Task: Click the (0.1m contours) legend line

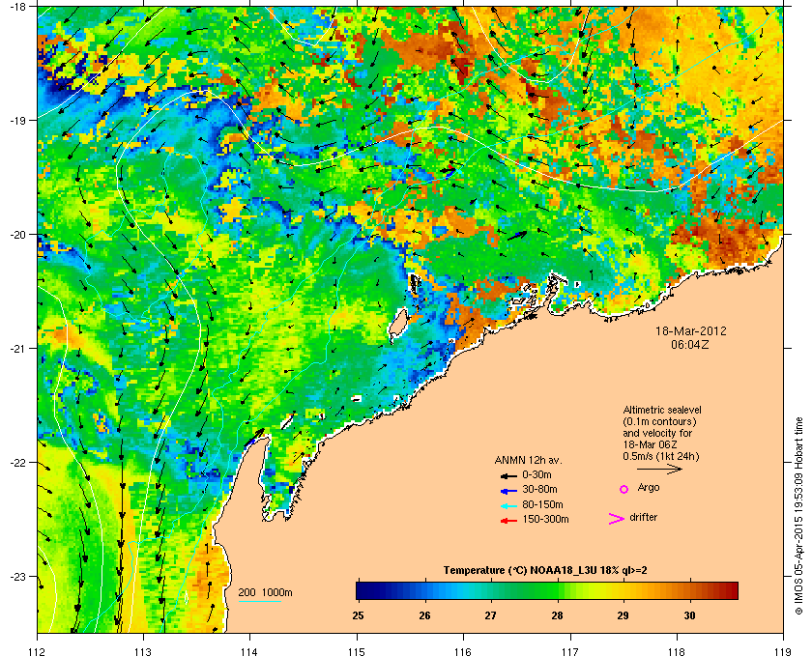Action: [x=659, y=421]
